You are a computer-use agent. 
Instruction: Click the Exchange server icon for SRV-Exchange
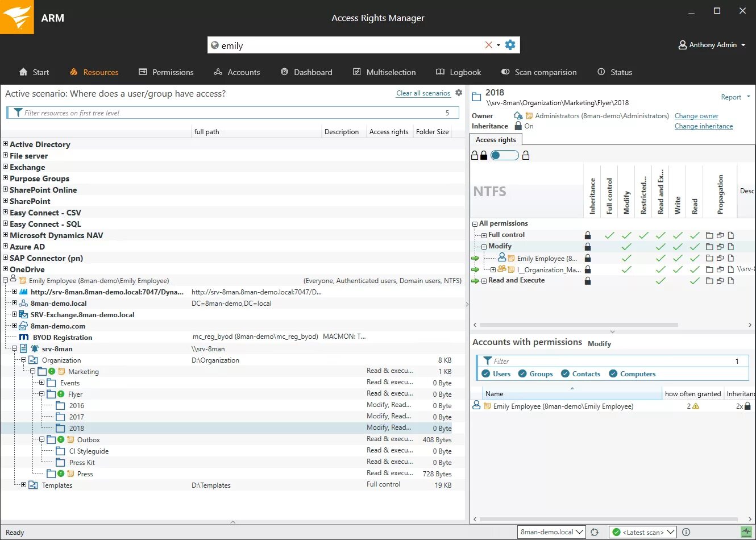(23, 314)
